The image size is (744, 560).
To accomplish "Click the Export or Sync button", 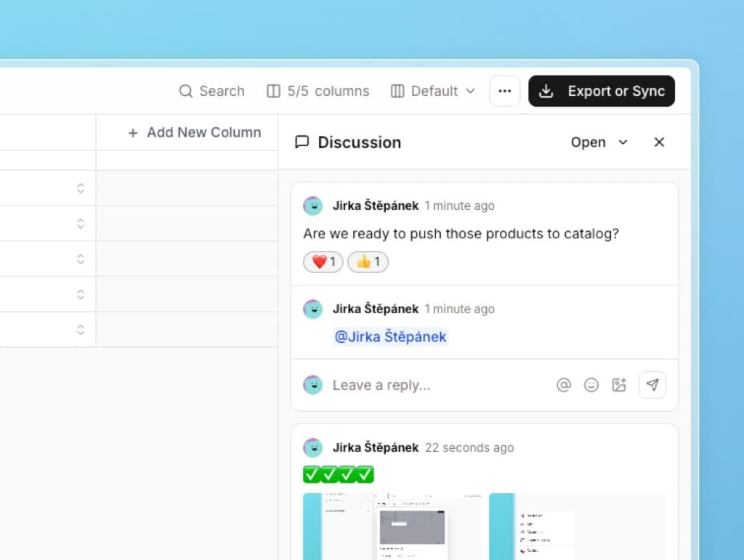I will point(601,91).
